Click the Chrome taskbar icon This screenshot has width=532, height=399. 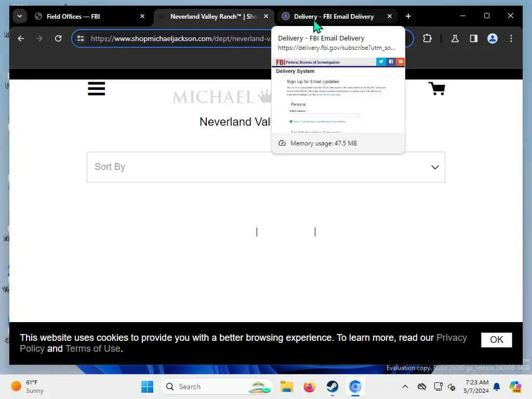355,387
